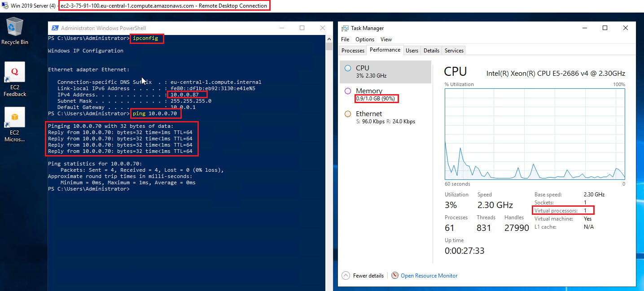Switch to the Performance tab
Viewport: 644px width, 291px height.
(x=385, y=50)
